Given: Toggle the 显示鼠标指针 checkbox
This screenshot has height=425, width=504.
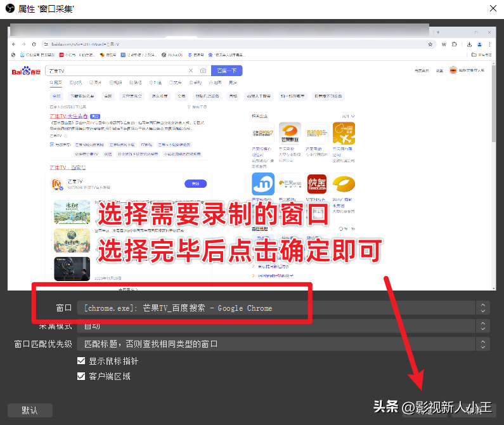Looking at the screenshot, I should (81, 361).
